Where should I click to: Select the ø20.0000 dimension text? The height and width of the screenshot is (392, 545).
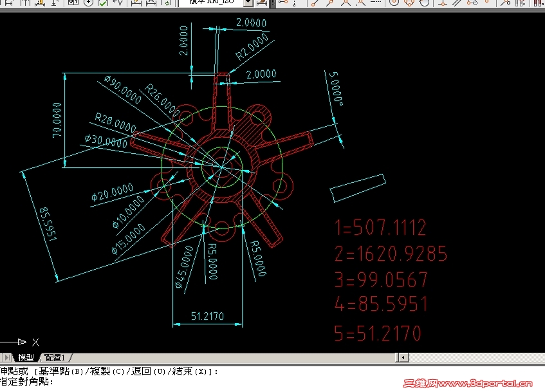point(112,192)
